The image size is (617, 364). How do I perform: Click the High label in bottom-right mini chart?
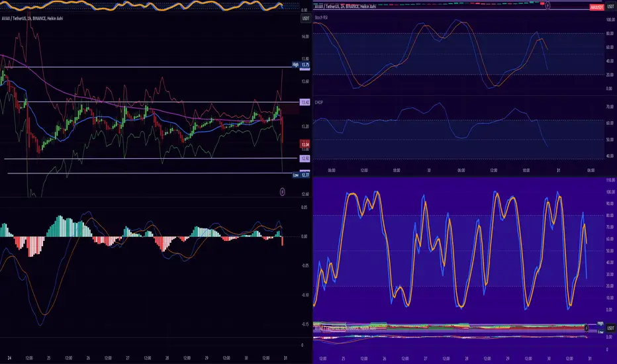coord(600,324)
